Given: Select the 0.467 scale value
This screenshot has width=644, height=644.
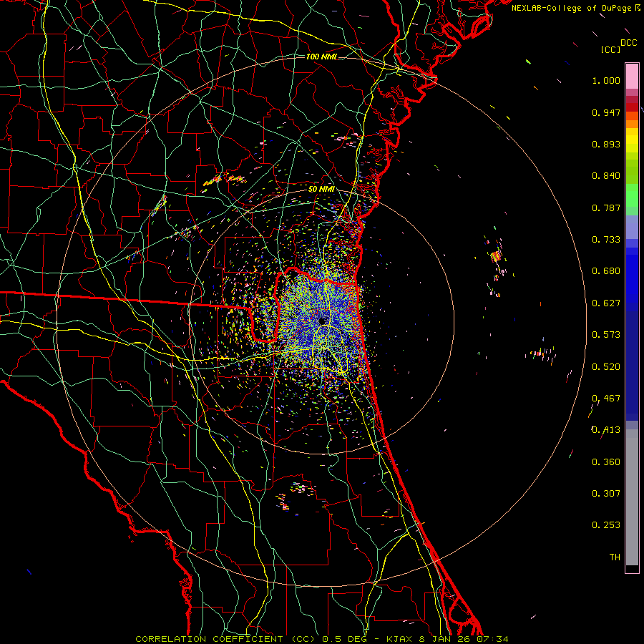Looking at the screenshot, I should (x=606, y=399).
